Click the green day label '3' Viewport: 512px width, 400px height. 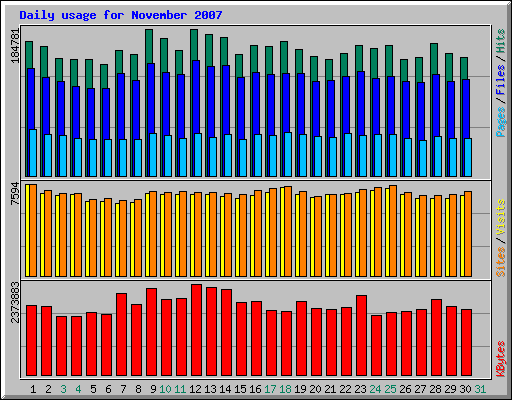tap(63, 389)
